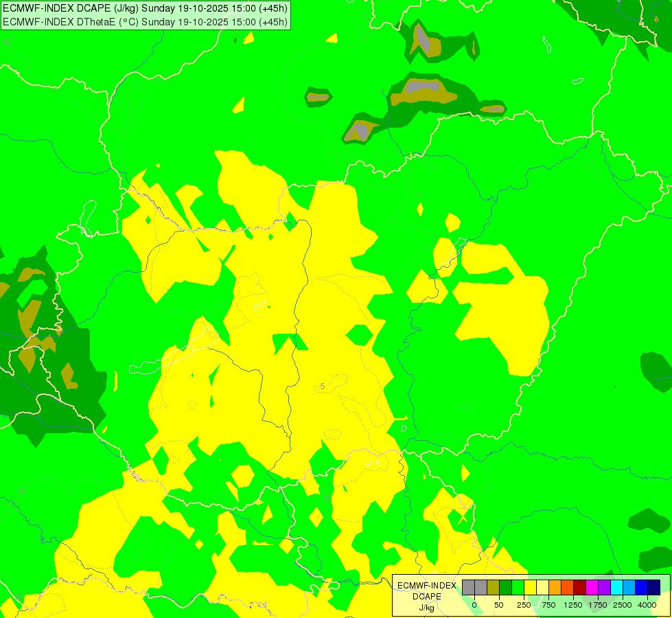Screen dimensions: 672x618
Task: Select the magenta legend swatch
Action: coord(592,588)
